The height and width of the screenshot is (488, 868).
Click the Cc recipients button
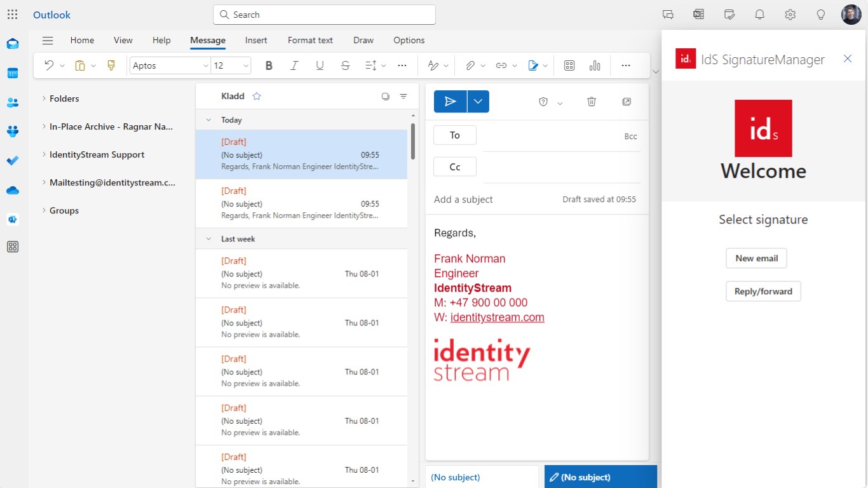455,167
